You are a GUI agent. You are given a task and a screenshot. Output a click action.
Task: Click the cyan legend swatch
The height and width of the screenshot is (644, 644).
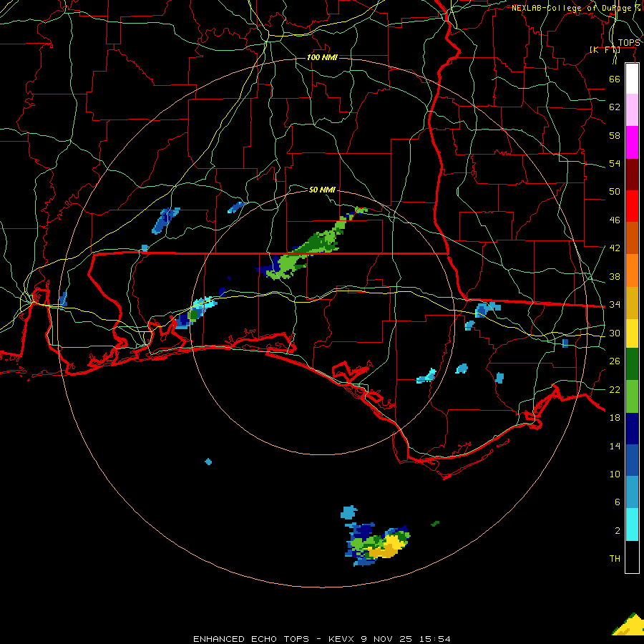632,525
